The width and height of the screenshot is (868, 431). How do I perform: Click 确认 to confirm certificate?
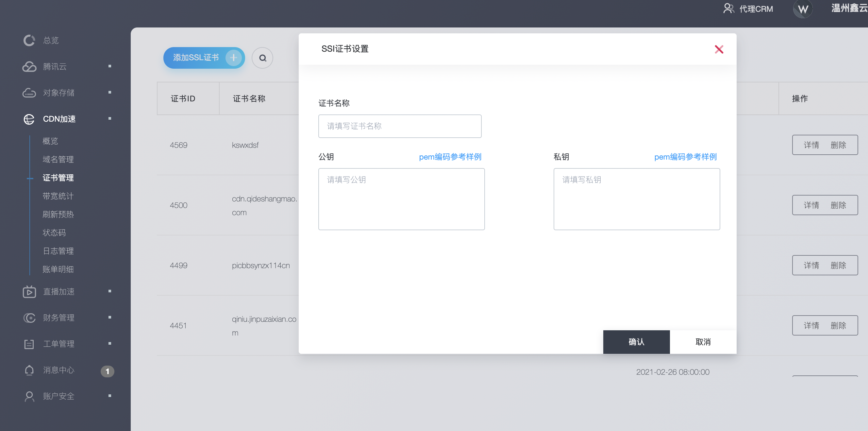(636, 342)
